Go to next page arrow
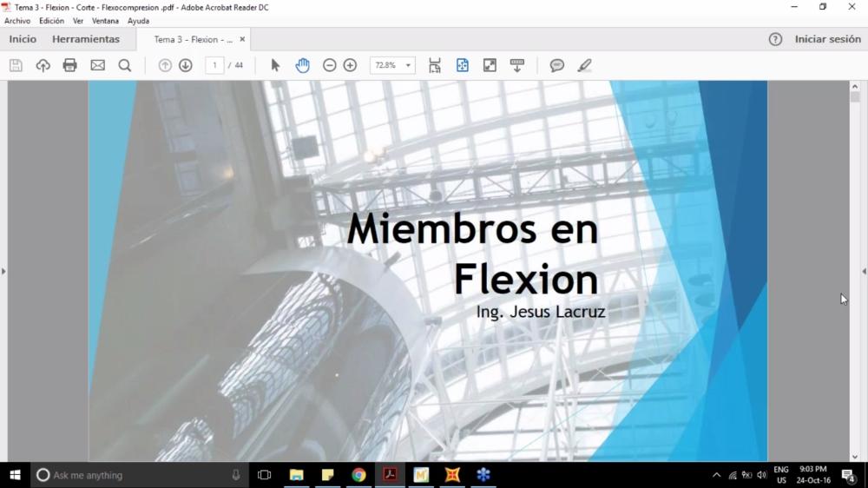Screen dimensions: 868x488 coord(186,65)
